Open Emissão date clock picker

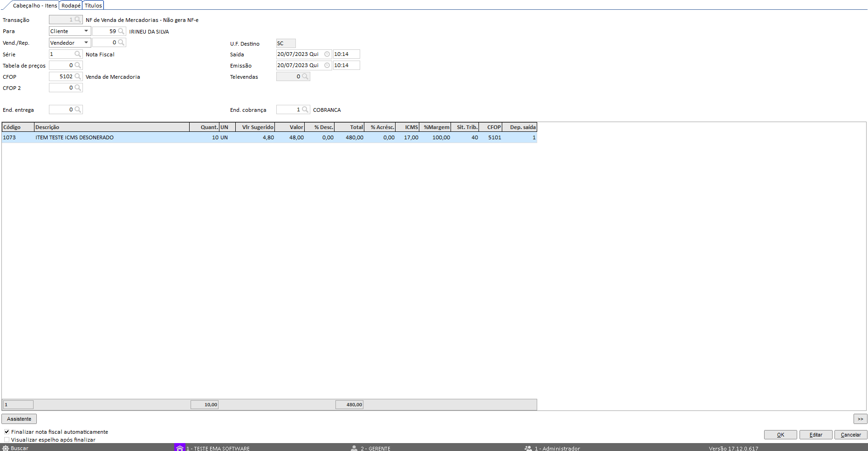(327, 65)
